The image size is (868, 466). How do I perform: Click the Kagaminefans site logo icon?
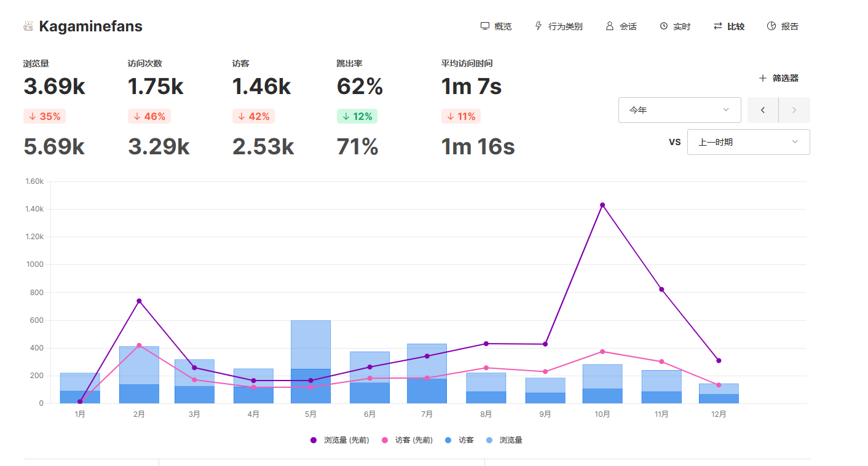[x=28, y=26]
